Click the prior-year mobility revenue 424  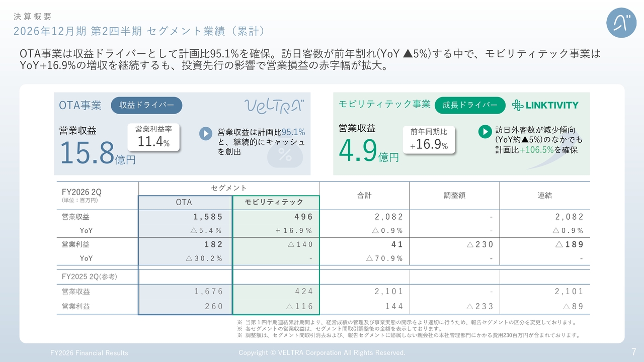(304, 292)
